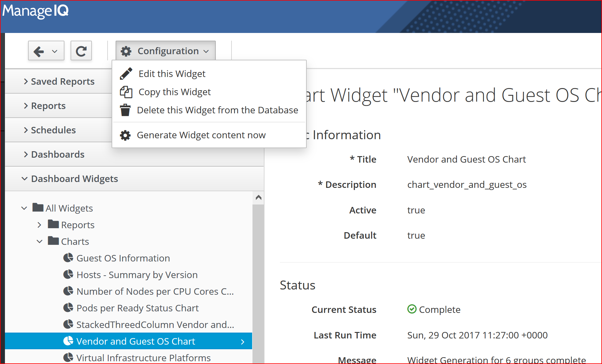Select Generate Widget content now
This screenshot has height=364, width=602.
coord(201,135)
